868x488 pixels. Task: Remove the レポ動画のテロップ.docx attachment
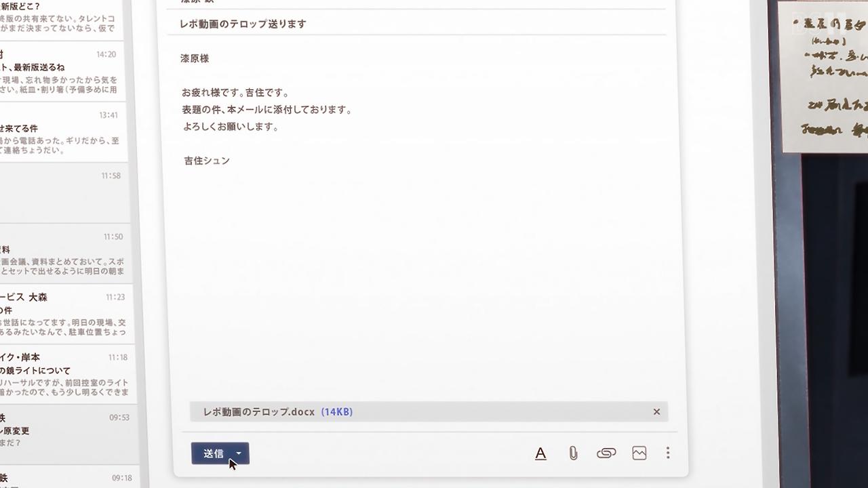point(656,411)
